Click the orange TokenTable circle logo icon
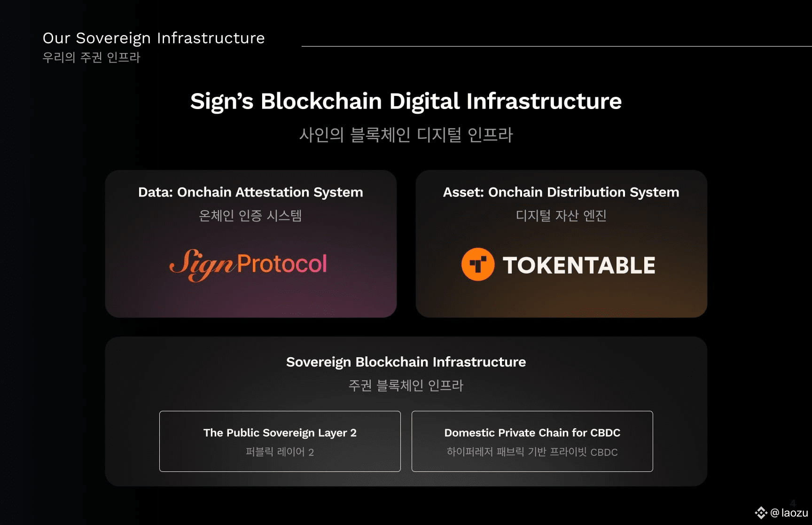This screenshot has height=525, width=812. 478,265
